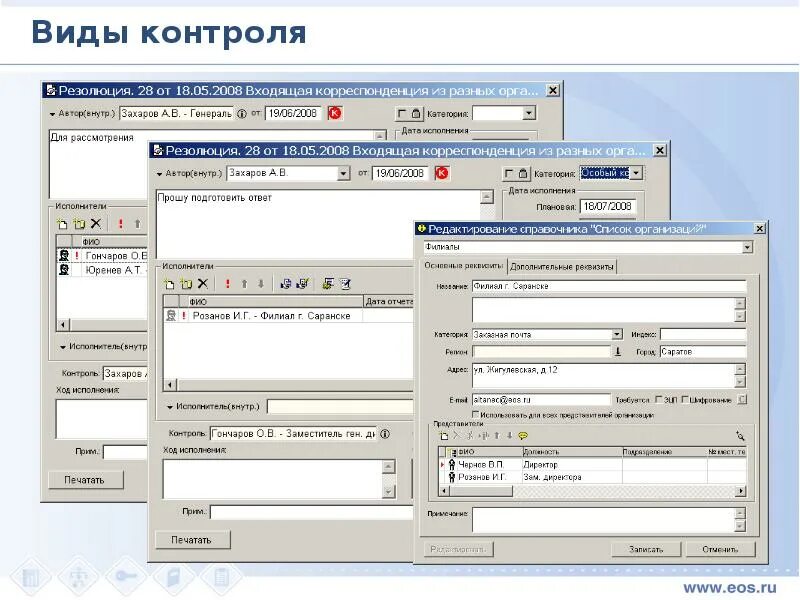Screen dimensions: 800x600
Task: Click Плановая date field 18/07/2008
Action: [x=608, y=207]
